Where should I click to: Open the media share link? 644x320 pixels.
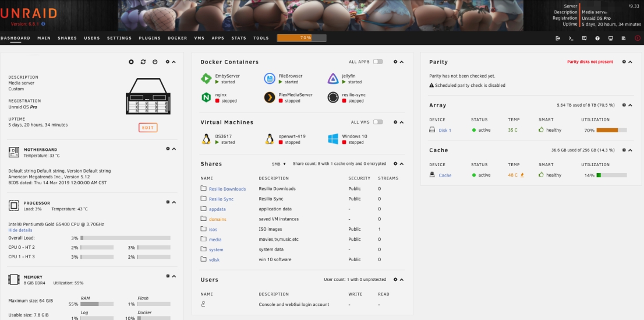[215, 240]
